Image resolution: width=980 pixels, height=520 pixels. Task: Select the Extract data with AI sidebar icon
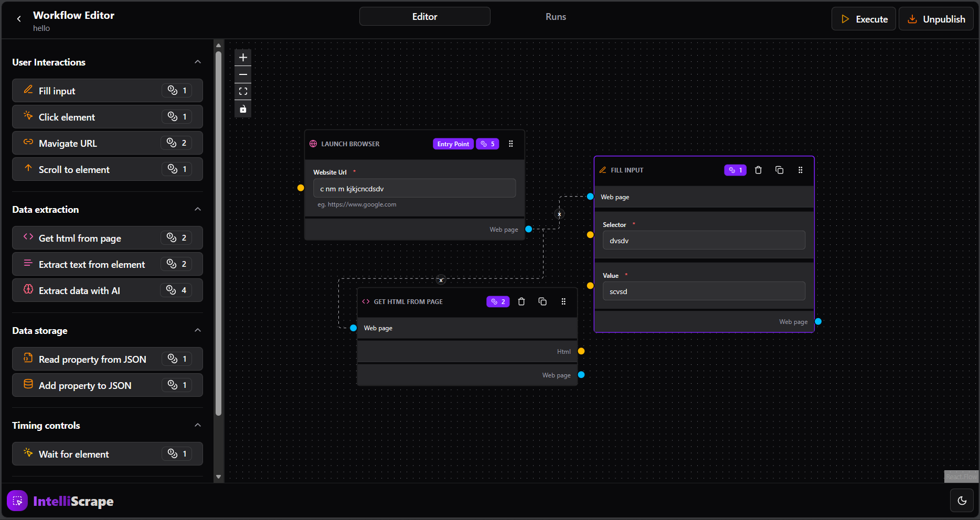pyautogui.click(x=28, y=290)
